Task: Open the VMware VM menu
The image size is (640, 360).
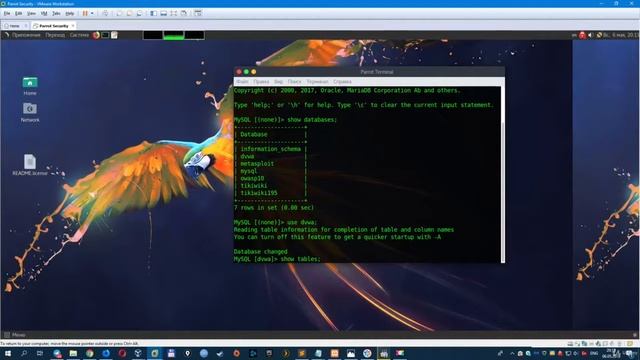Action: pyautogui.click(x=44, y=13)
